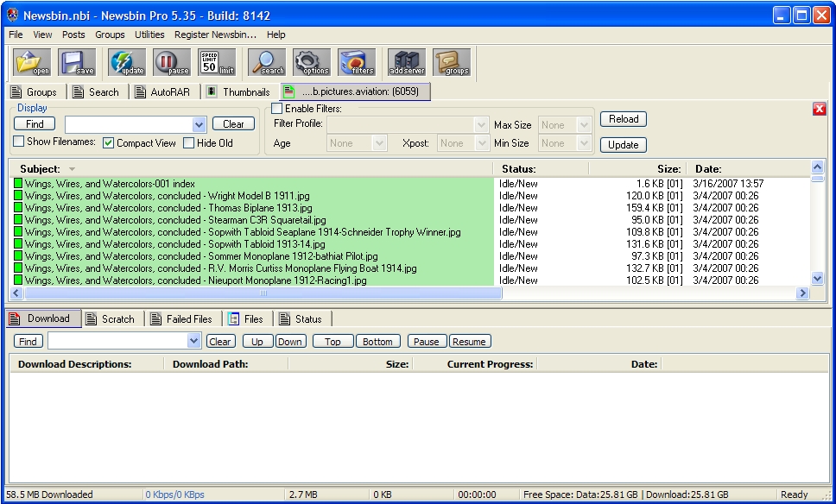
Task: Open the Display find dropdown arrow
Action: (199, 124)
